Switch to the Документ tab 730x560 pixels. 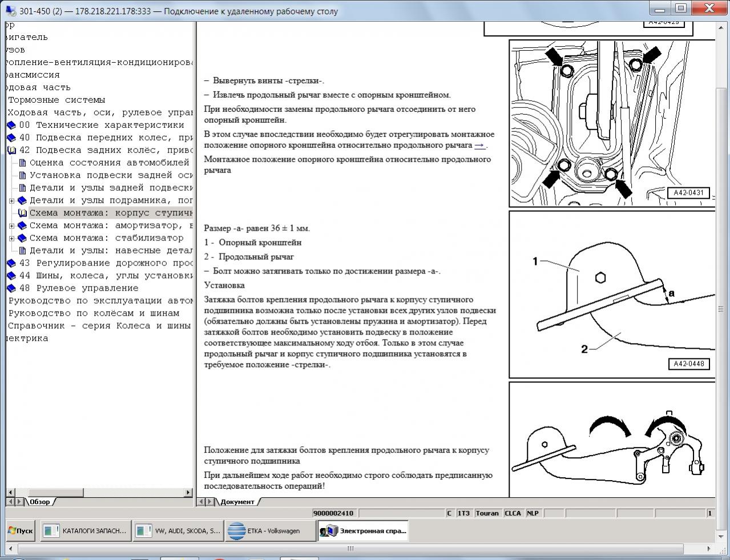[238, 502]
